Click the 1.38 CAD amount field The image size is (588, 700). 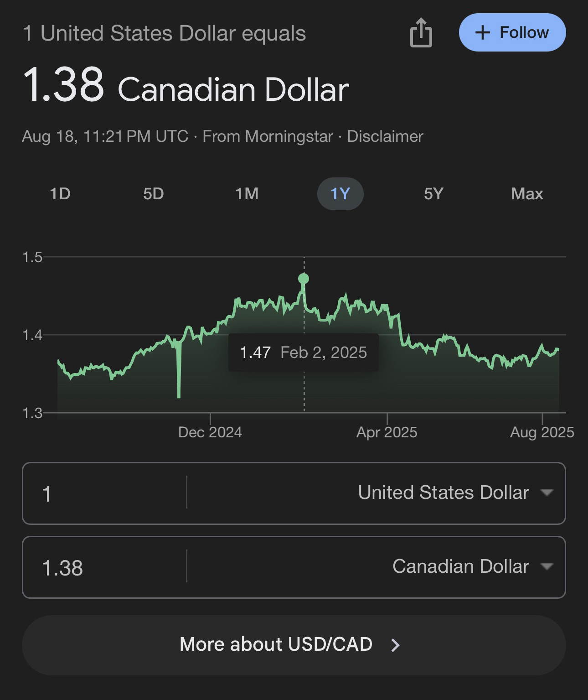click(104, 567)
